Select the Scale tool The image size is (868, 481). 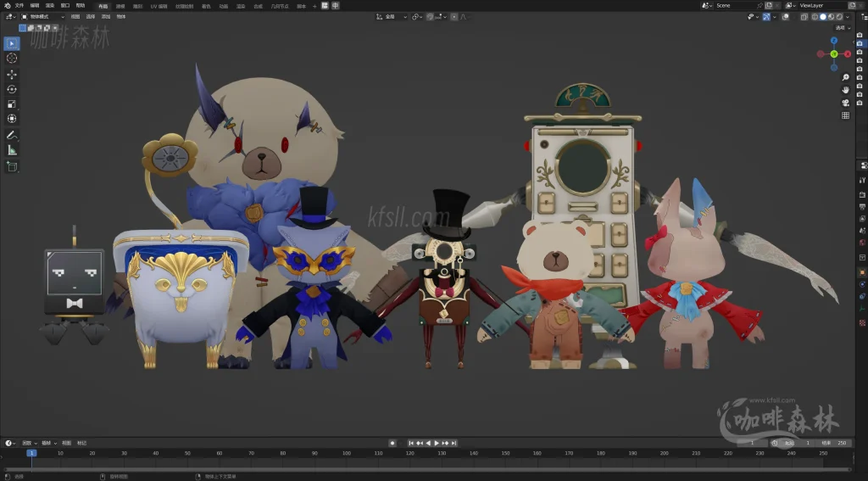pyautogui.click(x=12, y=104)
